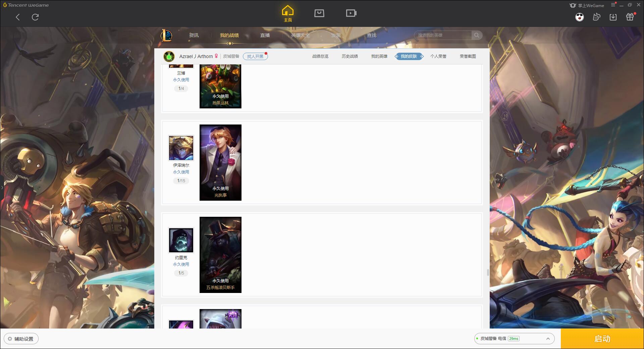Viewport: 644px width, 349px height.
Task: Click the user avatar face icon
Action: tap(580, 17)
